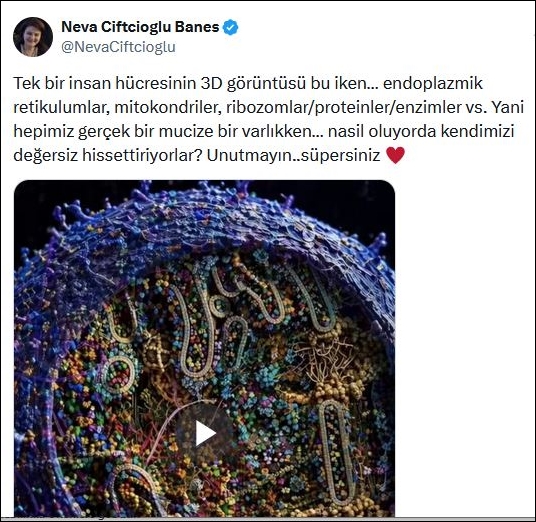
Task: Click "değersiz hissettiriyorlar?" text in the tweet
Action: tap(108, 156)
